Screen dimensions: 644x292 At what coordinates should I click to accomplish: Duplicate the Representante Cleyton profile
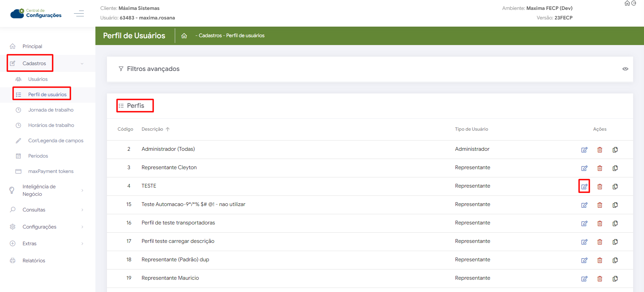pos(615,168)
